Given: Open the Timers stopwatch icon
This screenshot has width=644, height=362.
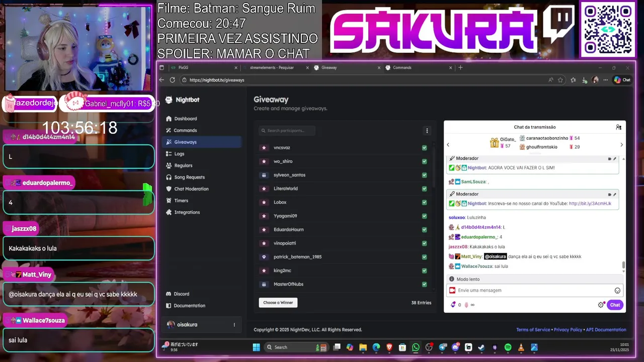Looking at the screenshot, I should [x=169, y=201].
